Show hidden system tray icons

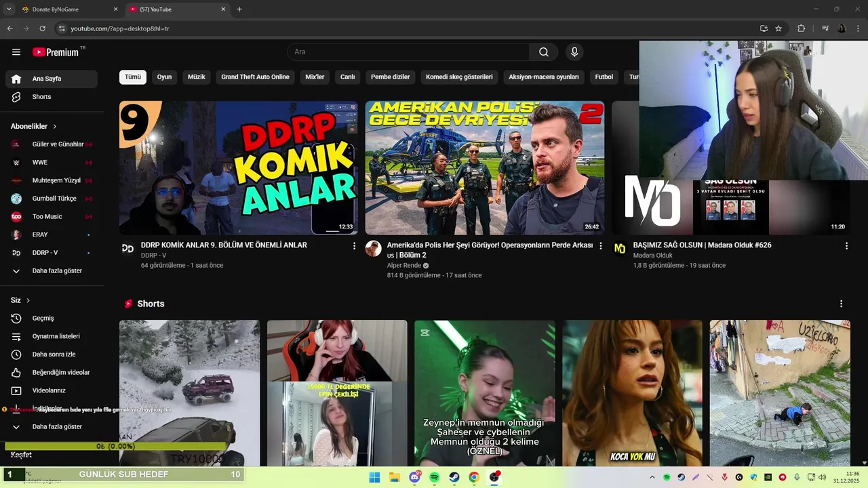point(652,477)
